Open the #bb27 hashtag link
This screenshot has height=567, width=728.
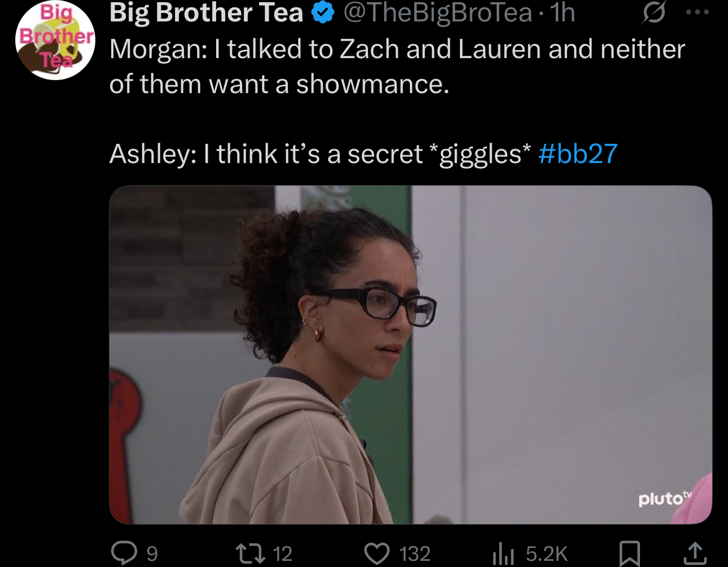[578, 154]
